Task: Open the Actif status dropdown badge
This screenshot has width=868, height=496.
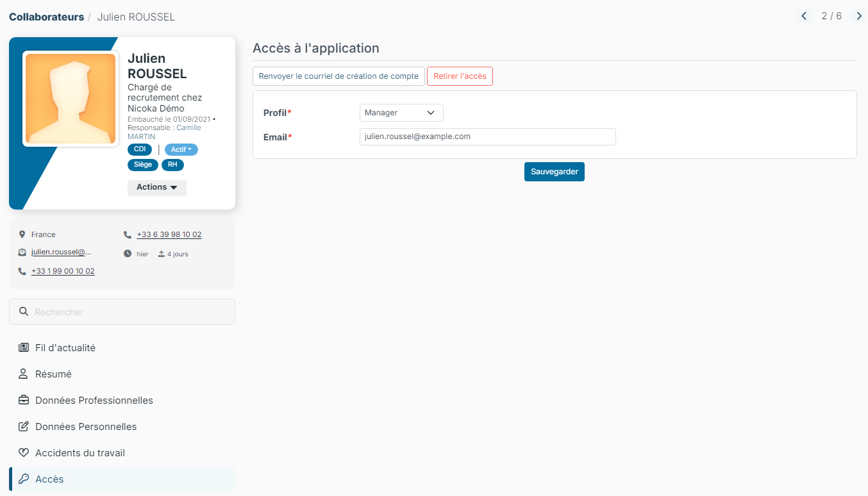Action: pos(181,149)
